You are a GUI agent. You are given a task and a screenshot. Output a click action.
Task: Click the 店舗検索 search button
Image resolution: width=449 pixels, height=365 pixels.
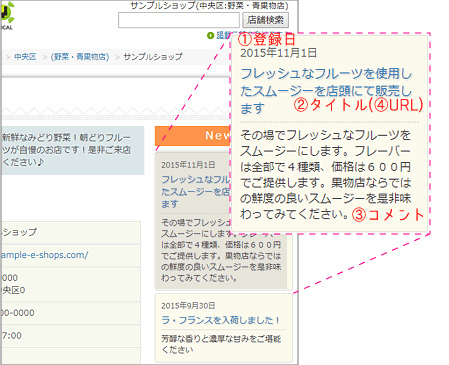click(265, 20)
